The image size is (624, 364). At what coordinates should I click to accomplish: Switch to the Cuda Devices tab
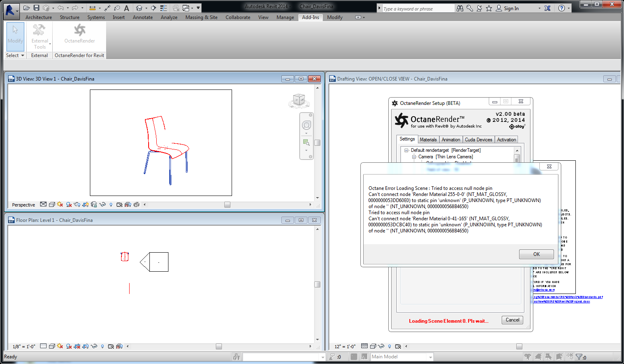coord(479,140)
